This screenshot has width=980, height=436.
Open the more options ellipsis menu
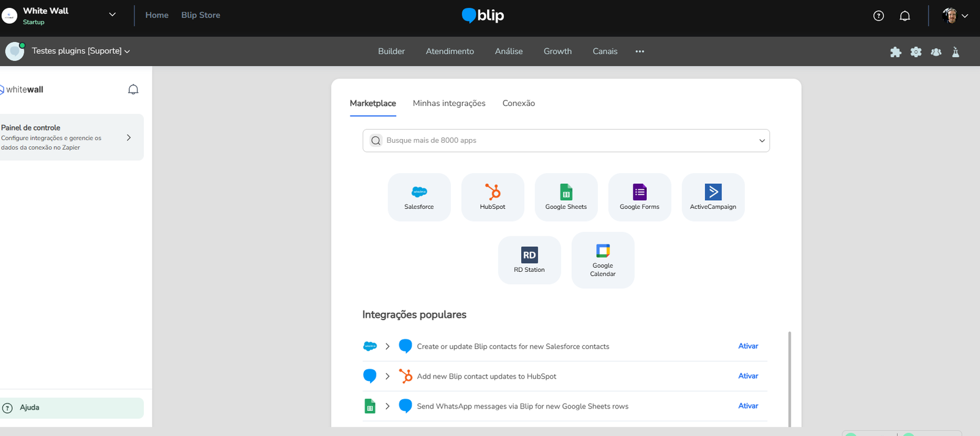pos(639,51)
